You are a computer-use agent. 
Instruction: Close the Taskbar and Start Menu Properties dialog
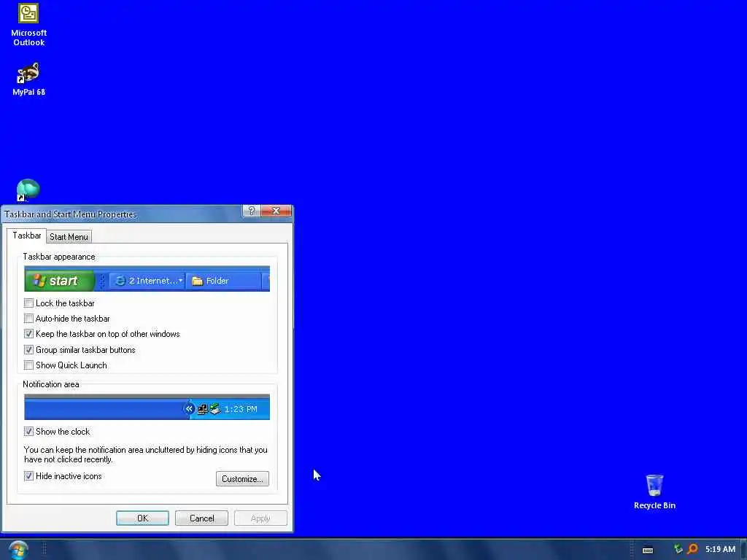(276, 211)
